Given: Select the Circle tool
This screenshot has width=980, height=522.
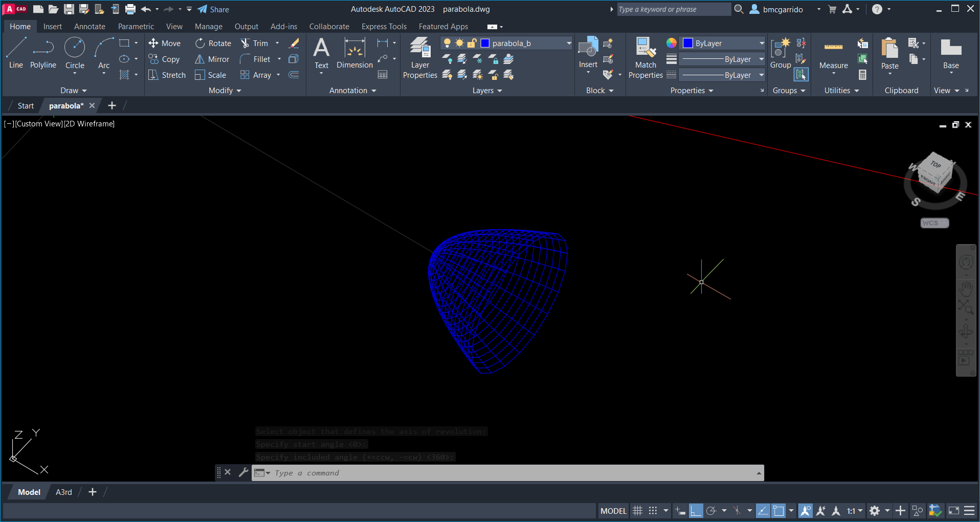Looking at the screenshot, I should 75,53.
